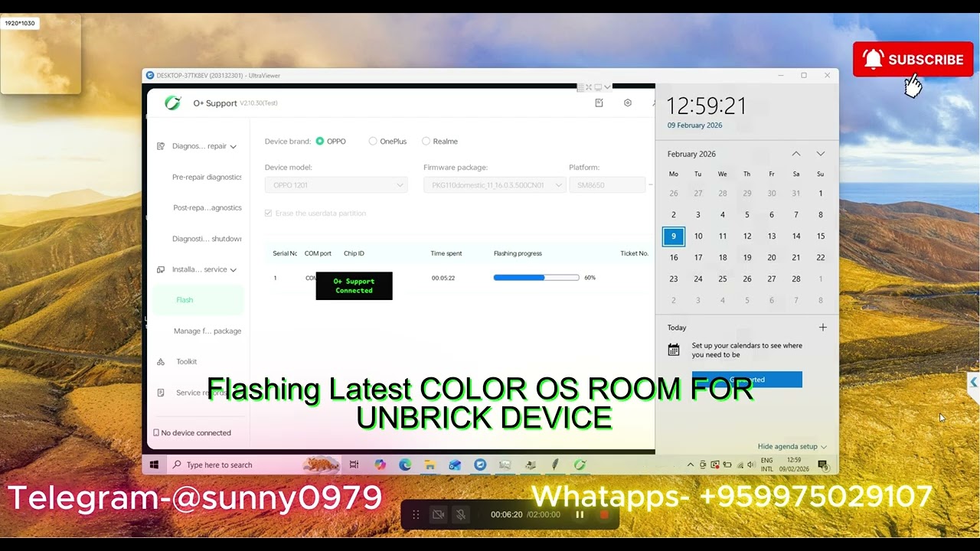This screenshot has width=980, height=551.
Task: Collapse the Installation service section chevron
Action: click(234, 269)
